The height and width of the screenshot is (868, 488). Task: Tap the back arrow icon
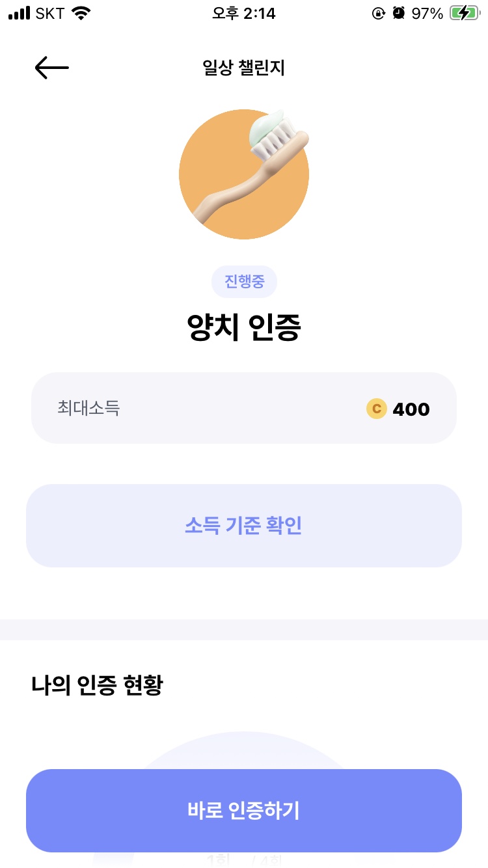[x=51, y=68]
